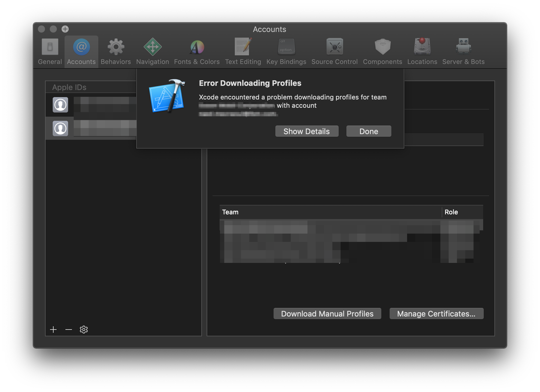Viewport: 540px width, 392px height.
Task: Add a new Apple ID account
Action: click(53, 330)
